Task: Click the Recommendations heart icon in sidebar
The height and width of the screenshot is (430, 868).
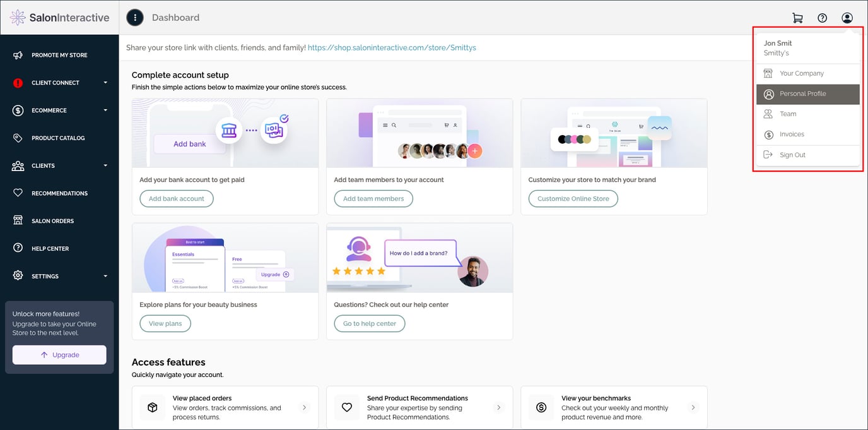Action: [18, 193]
